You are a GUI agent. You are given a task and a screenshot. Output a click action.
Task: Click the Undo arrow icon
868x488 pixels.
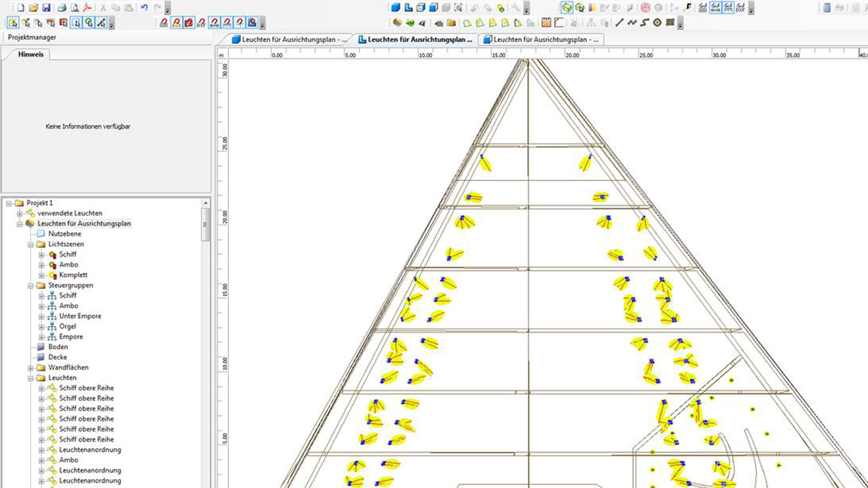[x=144, y=8]
